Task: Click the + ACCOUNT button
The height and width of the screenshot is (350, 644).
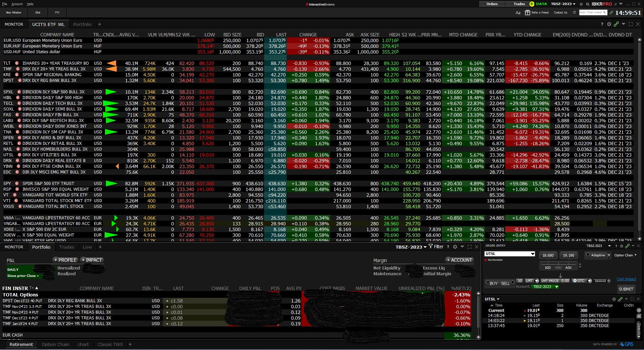Action: 459,260
